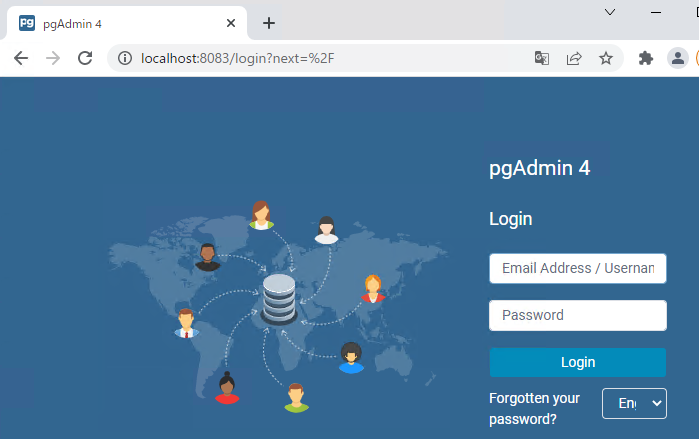The height and width of the screenshot is (439, 699).
Task: Open the language selection dropdown
Action: (634, 403)
